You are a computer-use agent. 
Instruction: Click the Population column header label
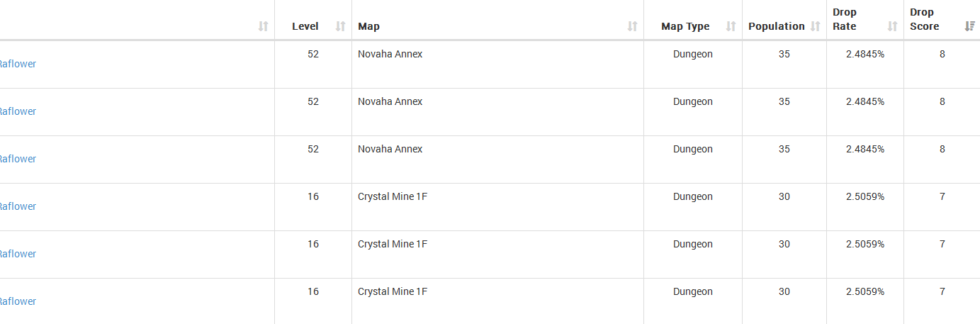click(776, 26)
